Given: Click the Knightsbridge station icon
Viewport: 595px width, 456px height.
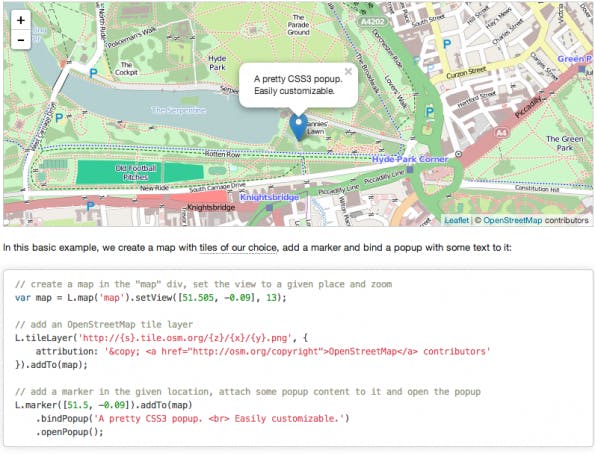Looking at the screenshot, I should click(269, 208).
